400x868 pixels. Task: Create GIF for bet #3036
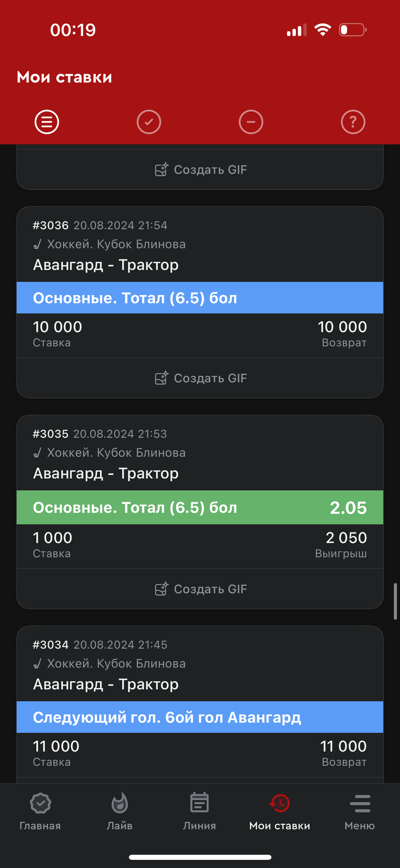(201, 378)
